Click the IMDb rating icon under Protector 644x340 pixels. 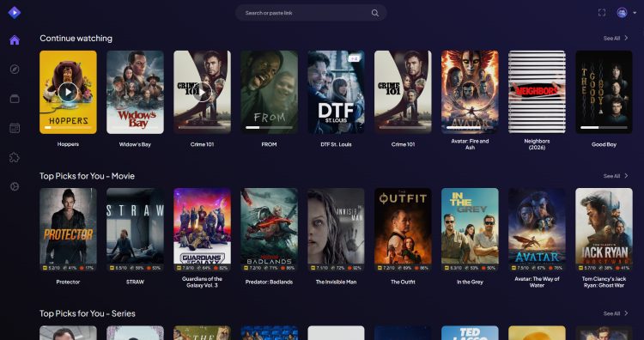[x=46, y=268]
